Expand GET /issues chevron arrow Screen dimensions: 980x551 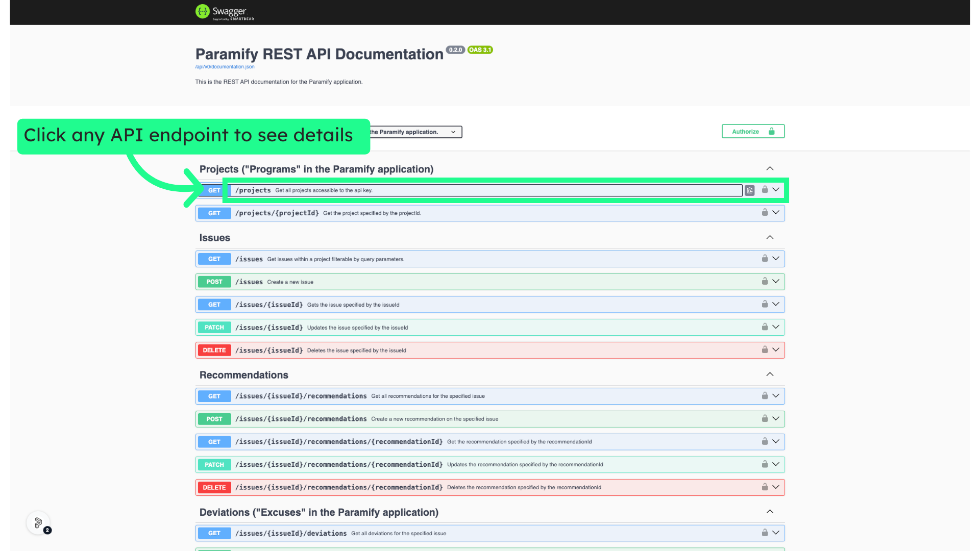point(776,258)
